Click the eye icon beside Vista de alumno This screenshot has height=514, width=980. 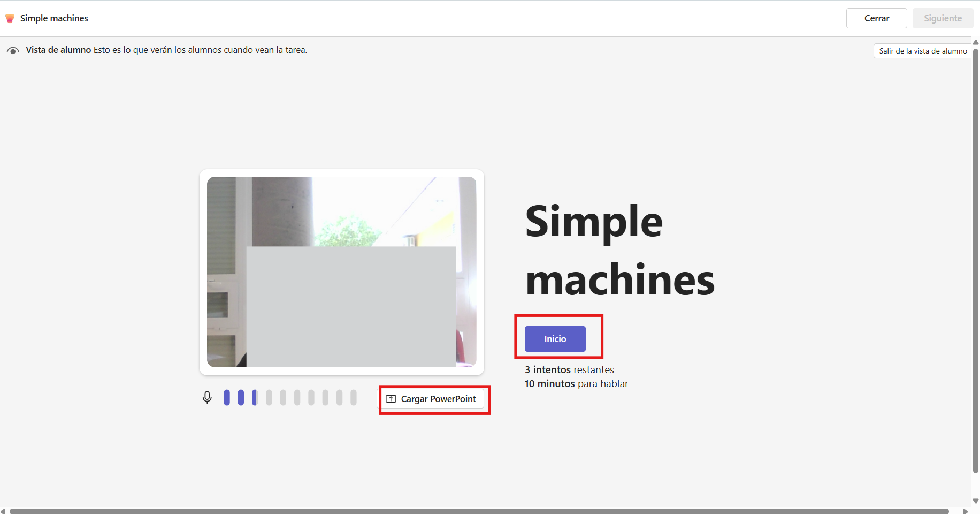13,50
